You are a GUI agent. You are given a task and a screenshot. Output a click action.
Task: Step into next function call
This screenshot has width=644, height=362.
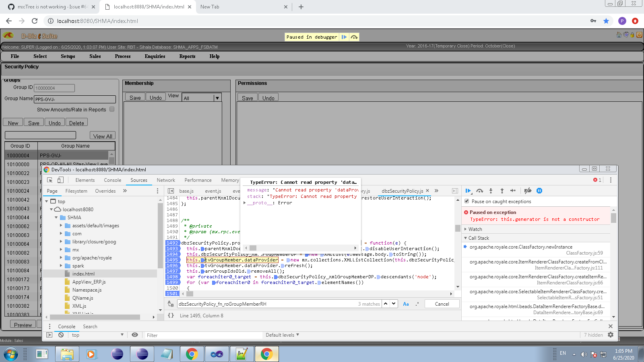pos(491,191)
